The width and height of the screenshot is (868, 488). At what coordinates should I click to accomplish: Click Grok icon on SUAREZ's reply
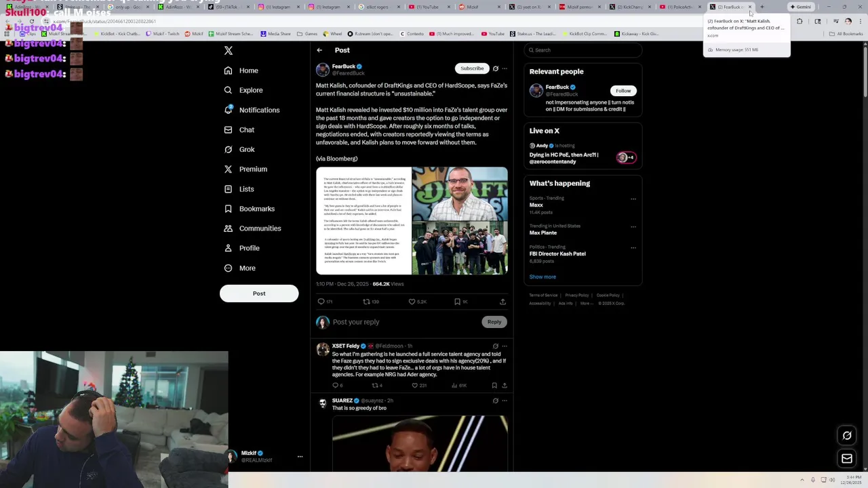(496, 401)
